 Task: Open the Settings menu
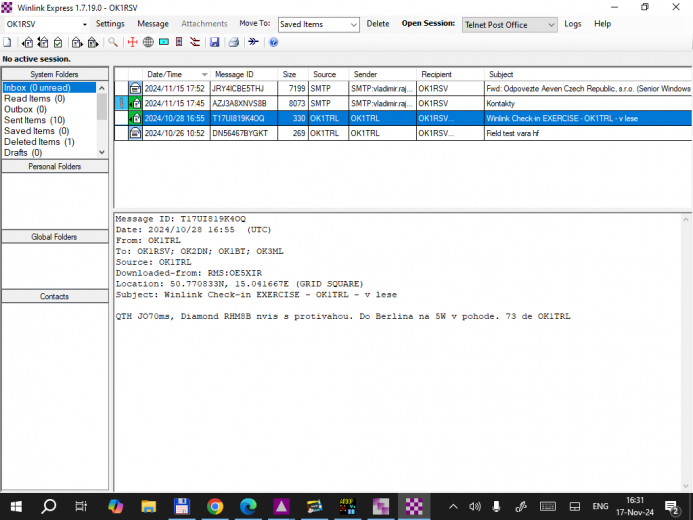pyautogui.click(x=110, y=24)
